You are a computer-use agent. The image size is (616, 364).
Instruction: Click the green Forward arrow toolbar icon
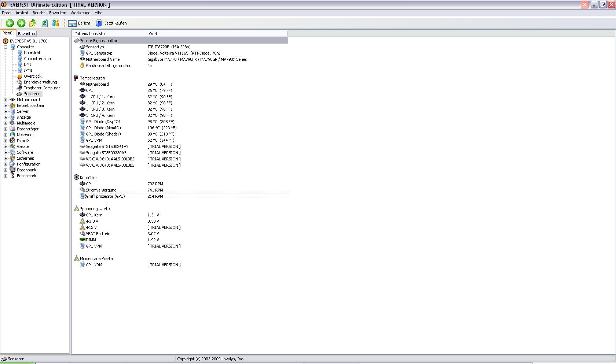click(x=21, y=23)
